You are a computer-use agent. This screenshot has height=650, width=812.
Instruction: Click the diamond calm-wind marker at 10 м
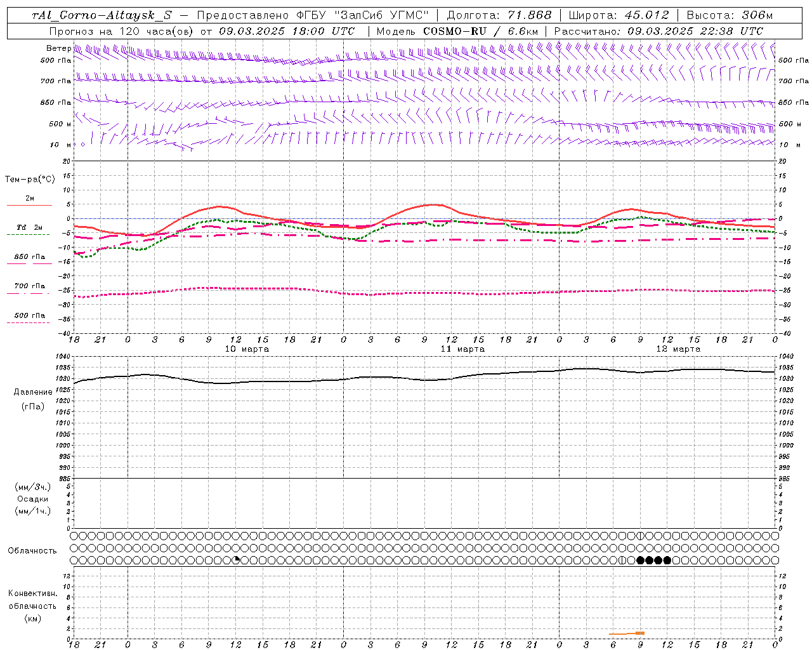82,144
